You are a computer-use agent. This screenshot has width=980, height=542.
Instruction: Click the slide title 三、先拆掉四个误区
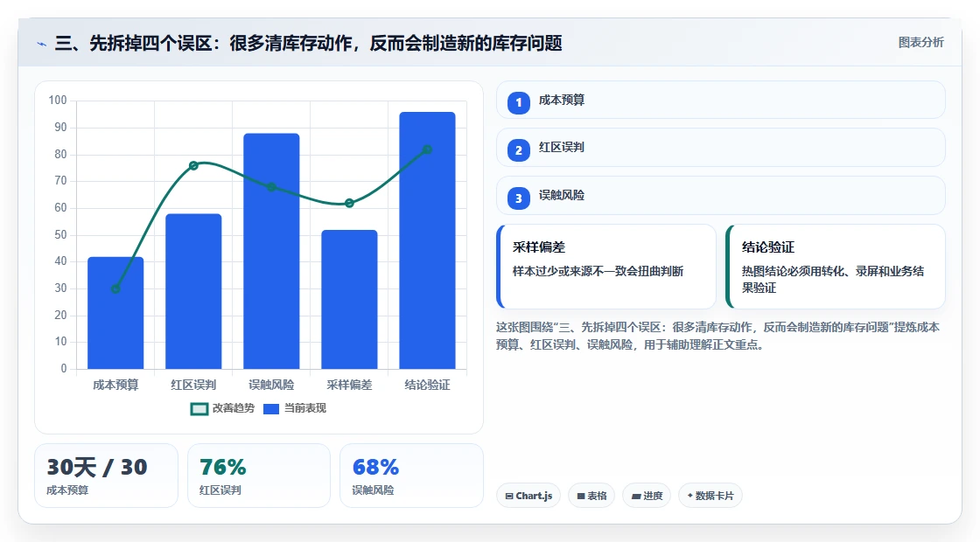point(309,43)
